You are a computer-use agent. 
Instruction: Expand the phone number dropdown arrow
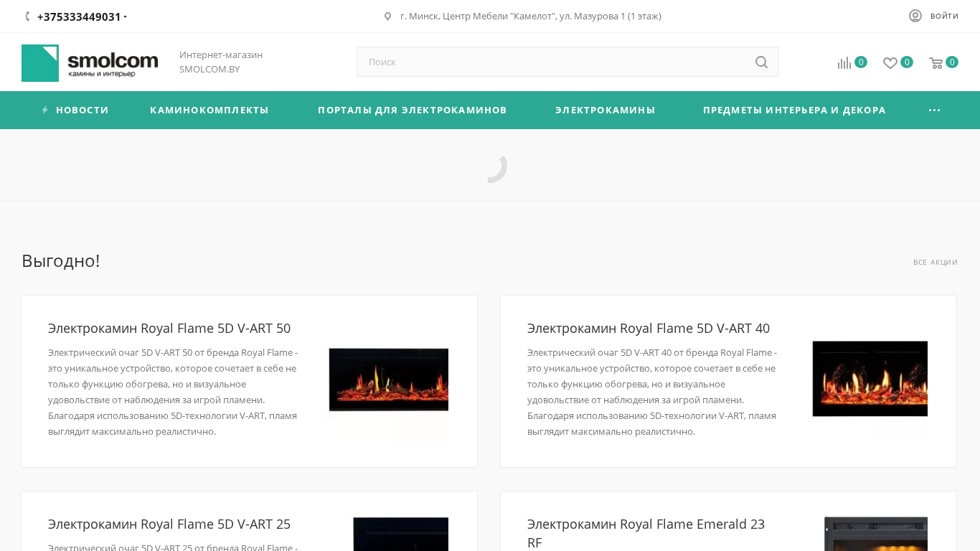[126, 17]
